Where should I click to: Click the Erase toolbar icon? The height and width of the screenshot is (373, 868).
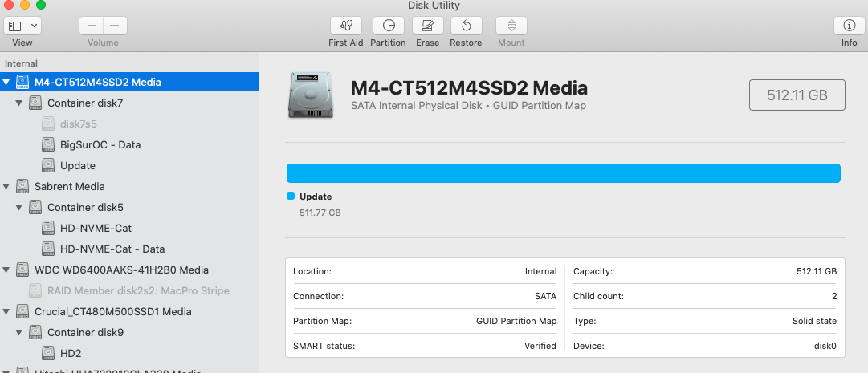tap(427, 26)
